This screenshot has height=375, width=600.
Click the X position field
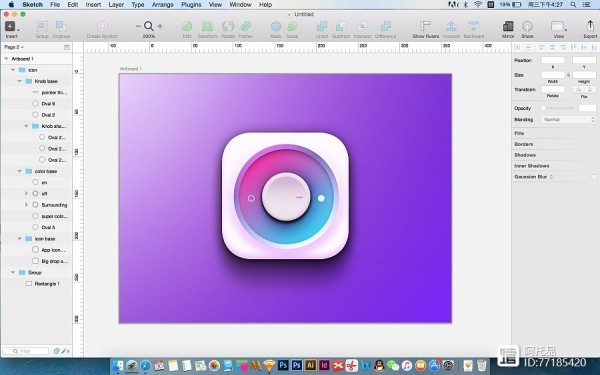[553, 60]
